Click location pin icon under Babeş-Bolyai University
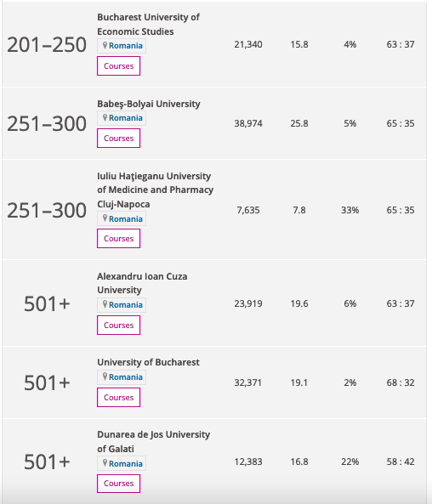 click(105, 117)
